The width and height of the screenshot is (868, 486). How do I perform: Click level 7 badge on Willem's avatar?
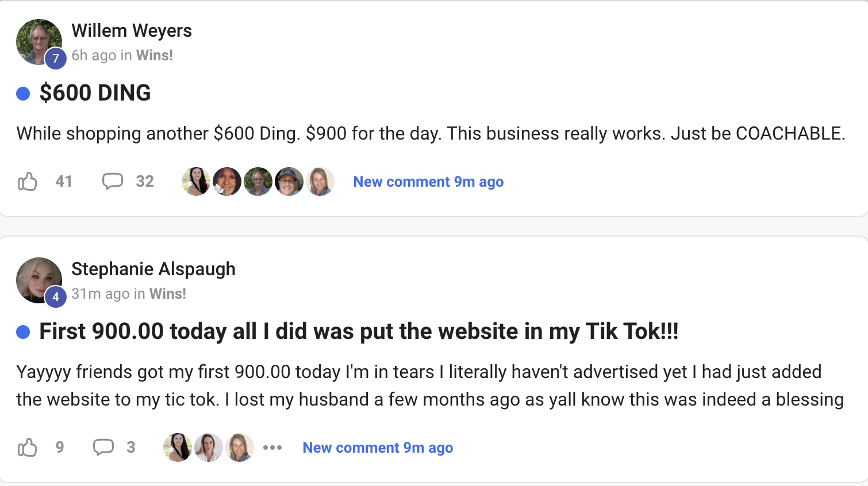click(x=56, y=58)
